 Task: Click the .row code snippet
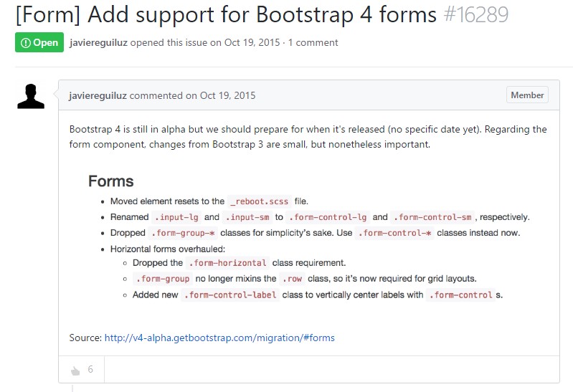292,278
